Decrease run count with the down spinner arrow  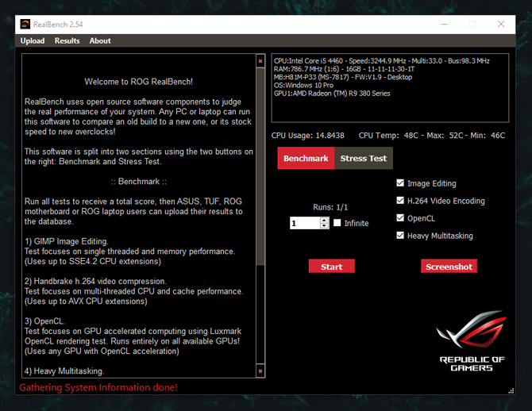[x=324, y=226]
